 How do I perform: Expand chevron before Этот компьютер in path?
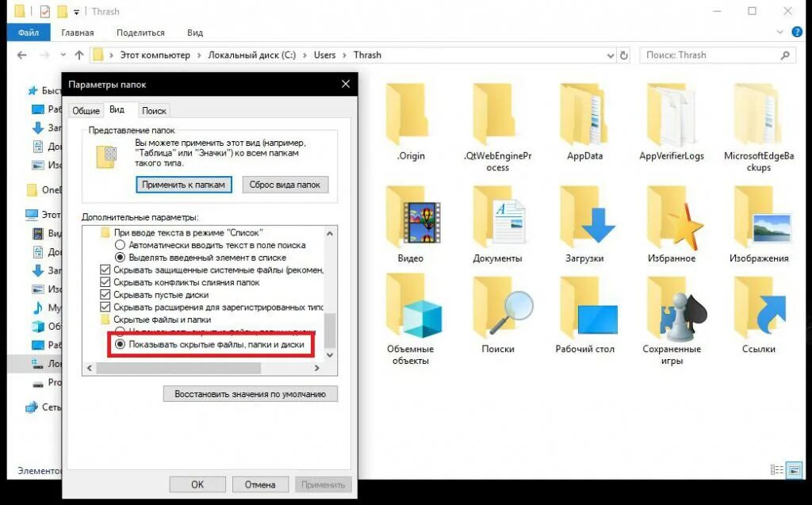(x=111, y=55)
